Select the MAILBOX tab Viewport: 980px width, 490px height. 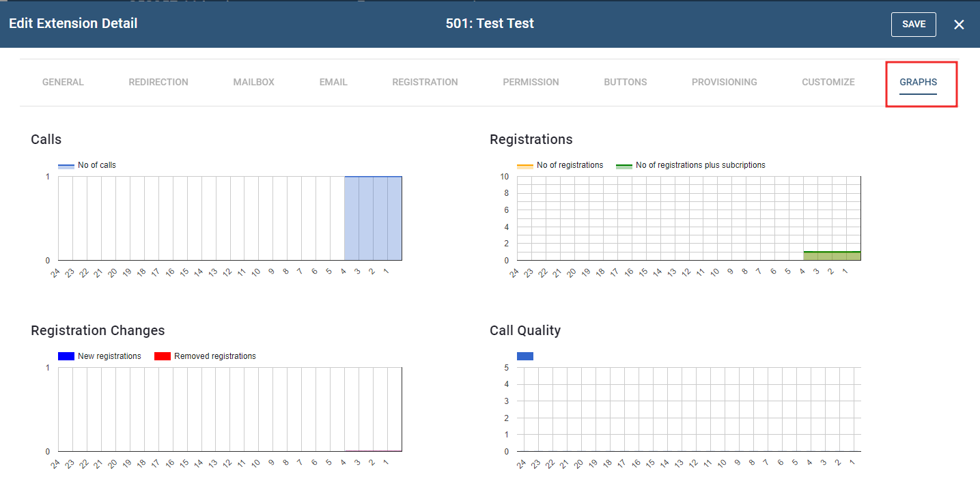click(253, 82)
